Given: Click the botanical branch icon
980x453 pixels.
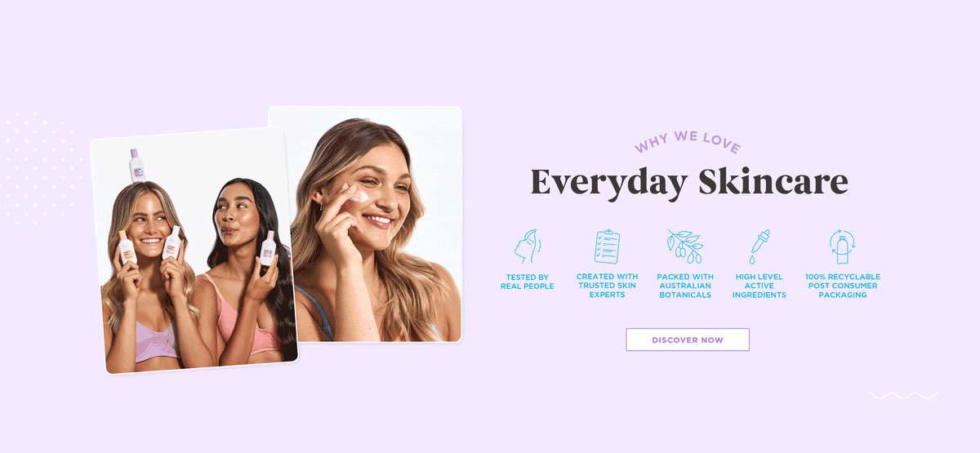Looking at the screenshot, I should point(684,246).
